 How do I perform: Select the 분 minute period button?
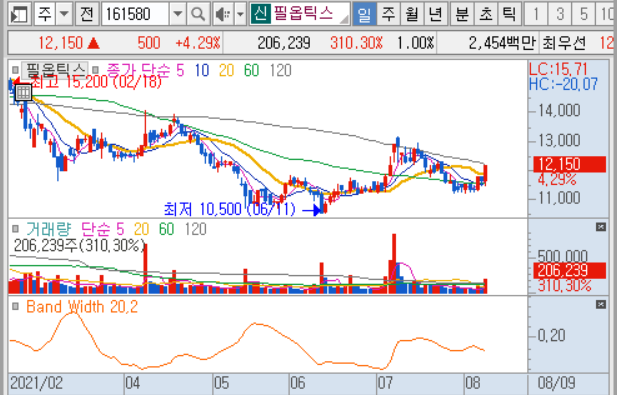pyautogui.click(x=462, y=14)
